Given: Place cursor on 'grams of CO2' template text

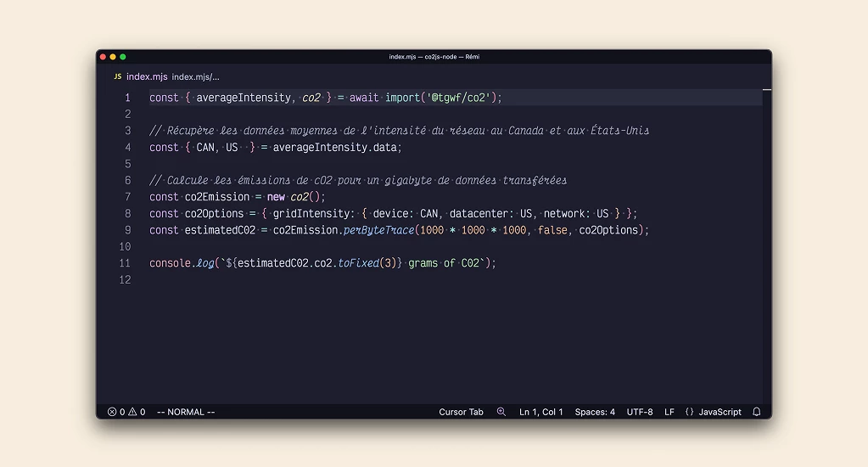Looking at the screenshot, I should pos(444,264).
